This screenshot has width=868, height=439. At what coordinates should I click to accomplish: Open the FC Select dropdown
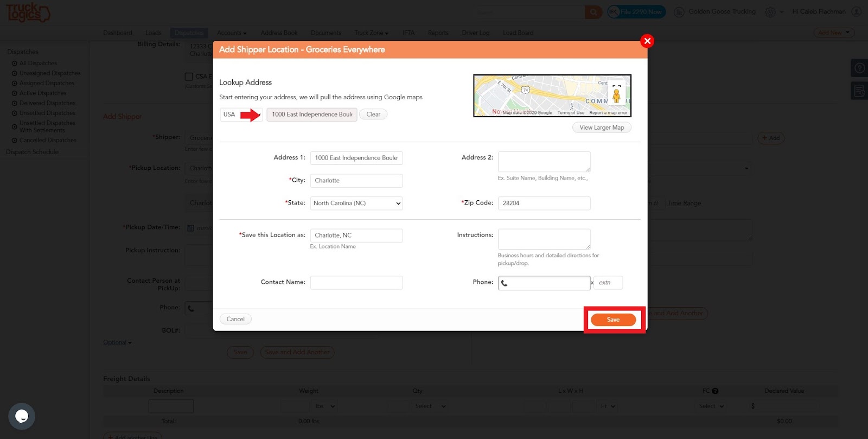(711, 406)
